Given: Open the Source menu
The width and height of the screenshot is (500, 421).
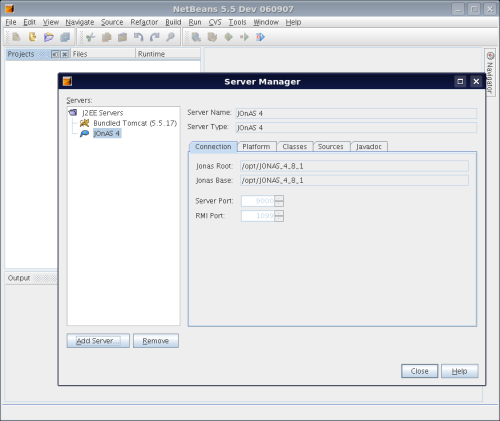Looking at the screenshot, I should [112, 22].
